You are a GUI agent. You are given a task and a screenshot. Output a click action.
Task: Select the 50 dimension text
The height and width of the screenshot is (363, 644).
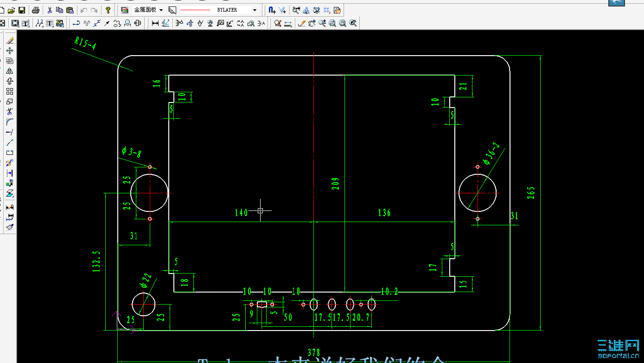pyautogui.click(x=288, y=318)
